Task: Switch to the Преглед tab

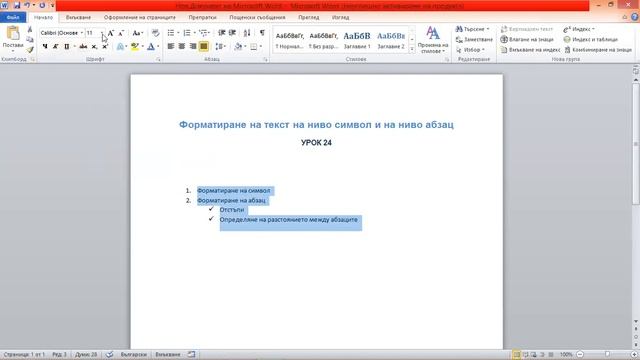Action: pos(309,18)
